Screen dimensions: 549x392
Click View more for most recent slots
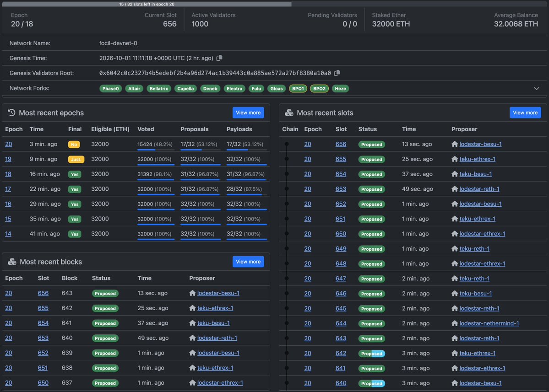click(x=525, y=113)
